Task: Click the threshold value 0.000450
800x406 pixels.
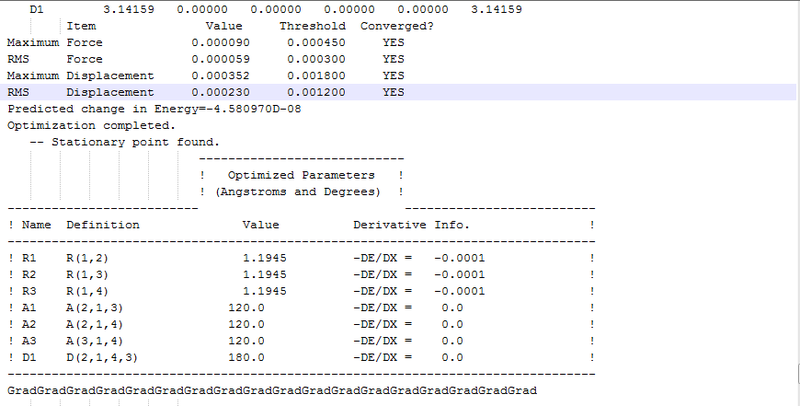Action: coord(316,43)
